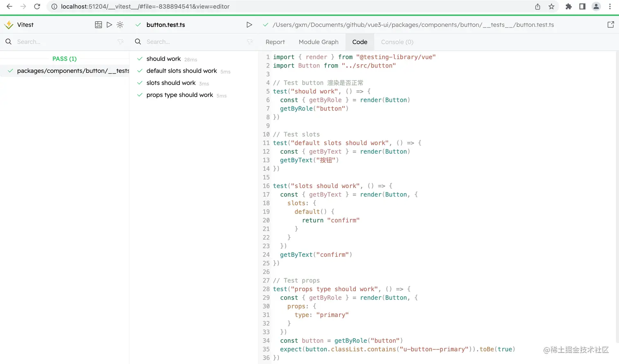Click the site info icon in address bar
Screen dimensions: 619x364
(x=54, y=7)
